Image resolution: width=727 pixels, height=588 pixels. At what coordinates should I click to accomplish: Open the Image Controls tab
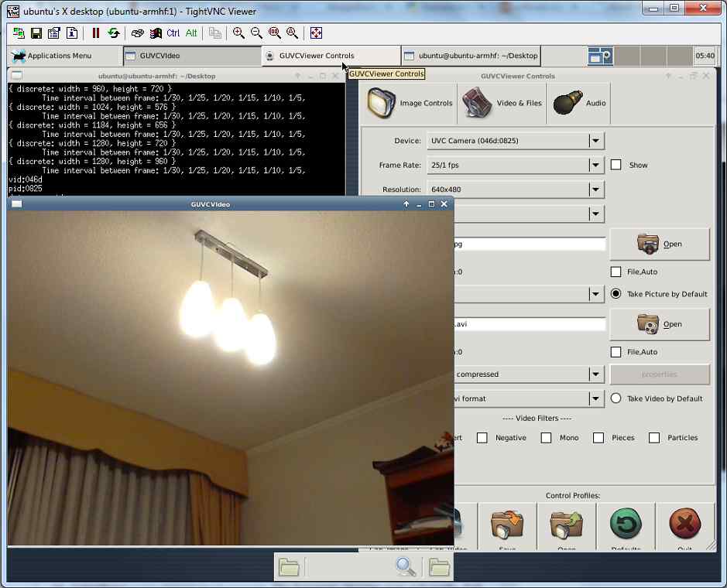tap(409, 103)
